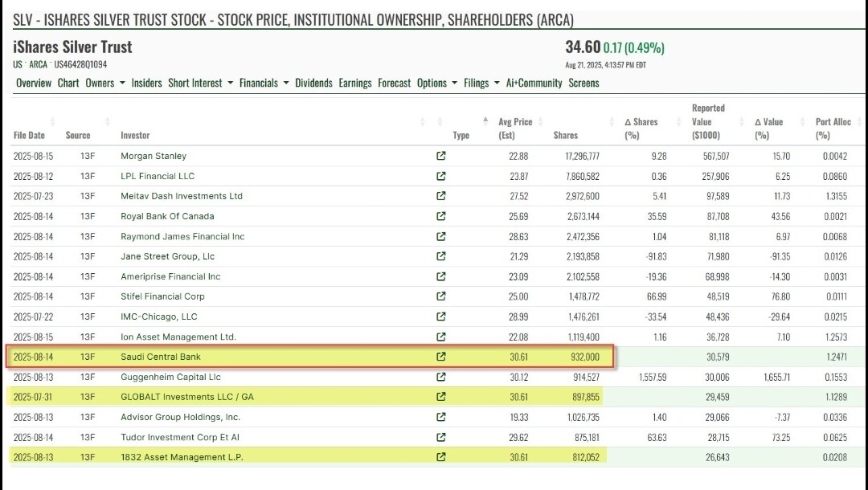This screenshot has width=868, height=490.
Task: Open the Filings dropdown menu
Action: pos(481,83)
